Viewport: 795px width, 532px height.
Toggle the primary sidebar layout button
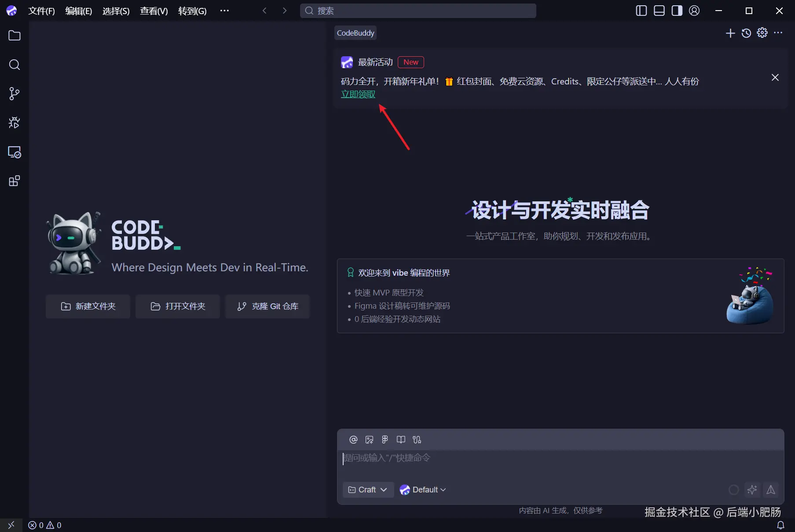[x=641, y=11]
